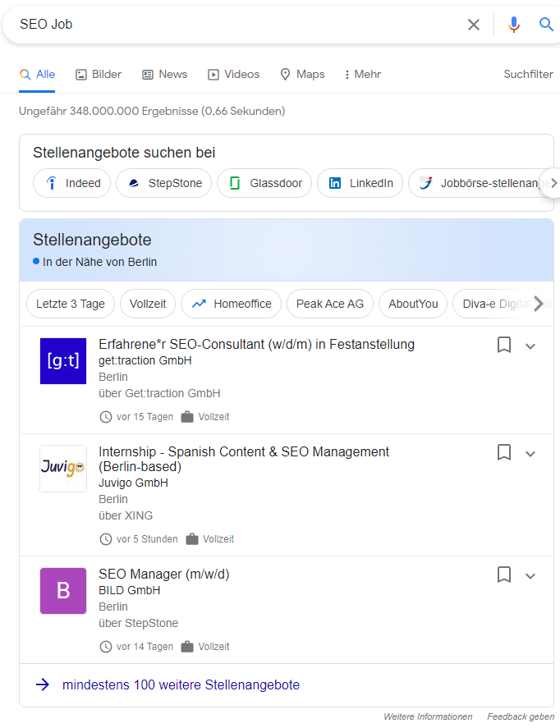Viewport: 560px width, 728px height.
Task: Click the trending icon on Homeoffice chip
Action: [x=199, y=304]
